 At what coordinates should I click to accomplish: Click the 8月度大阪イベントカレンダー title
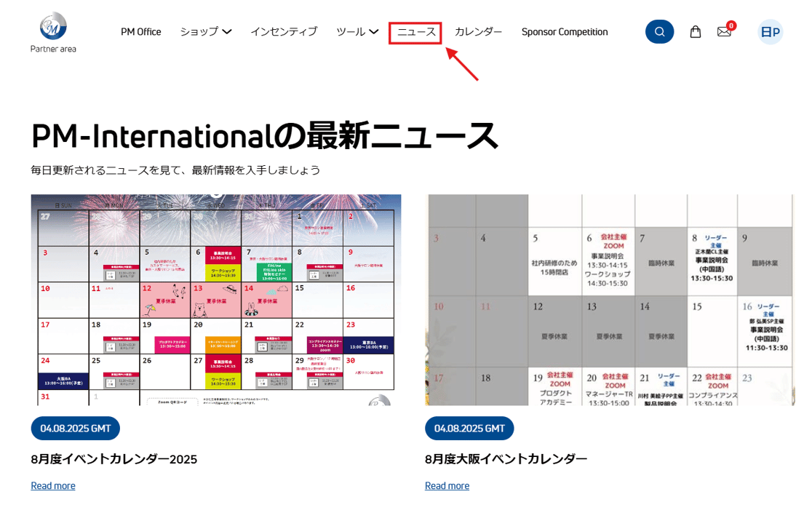[x=506, y=459]
